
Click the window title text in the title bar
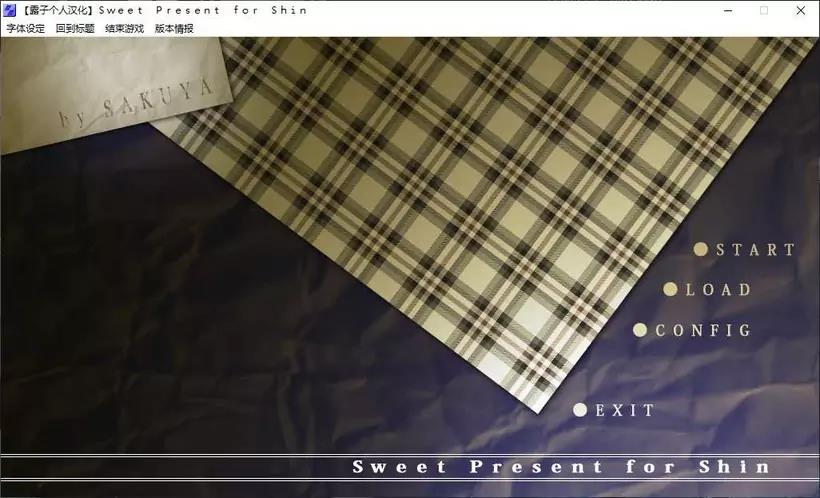164,10
